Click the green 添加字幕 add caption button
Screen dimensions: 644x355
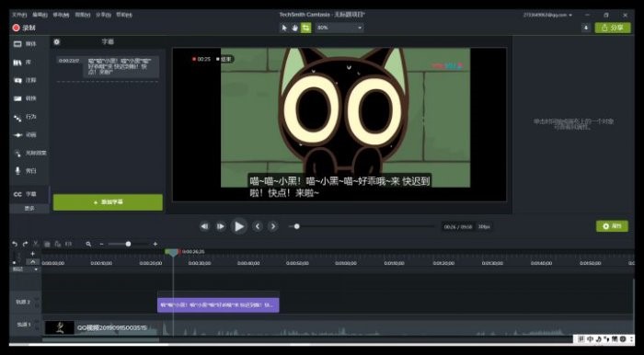click(108, 202)
